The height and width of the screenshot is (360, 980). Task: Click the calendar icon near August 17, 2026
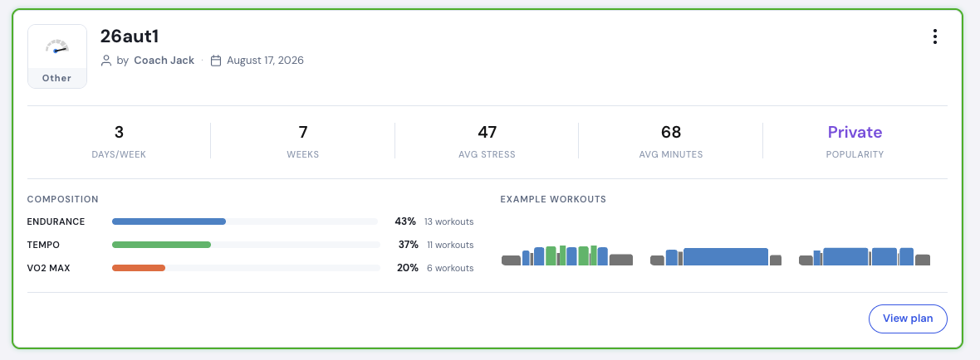tap(216, 61)
